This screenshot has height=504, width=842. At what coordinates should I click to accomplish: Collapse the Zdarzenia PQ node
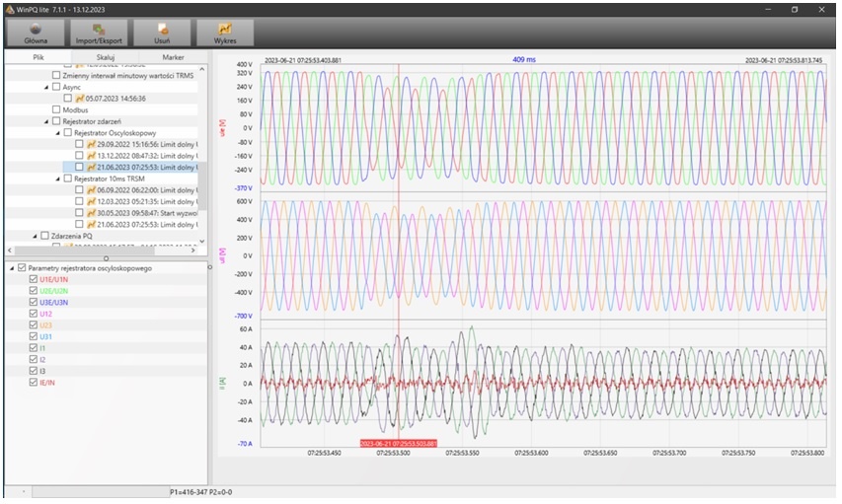(x=36, y=236)
